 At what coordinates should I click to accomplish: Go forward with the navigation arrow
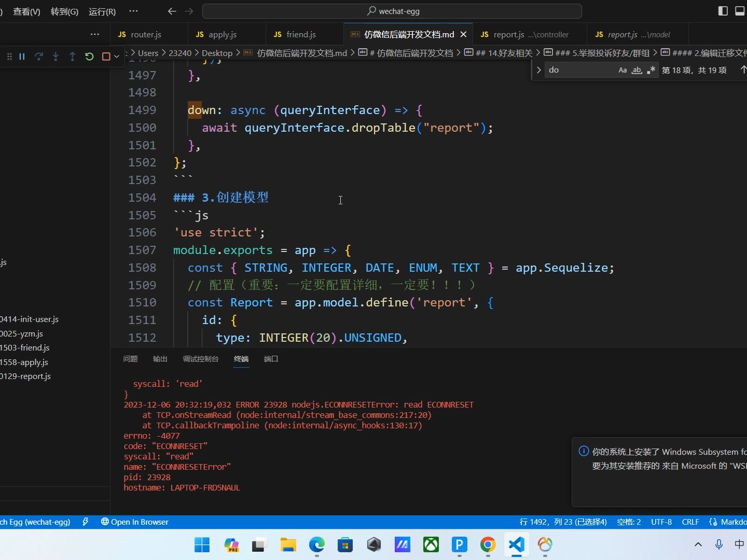[x=189, y=11]
